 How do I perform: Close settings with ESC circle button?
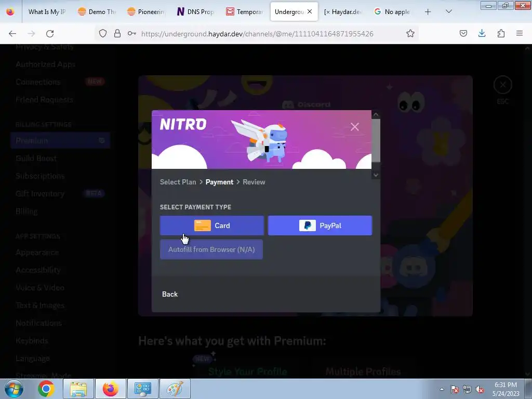point(502,85)
